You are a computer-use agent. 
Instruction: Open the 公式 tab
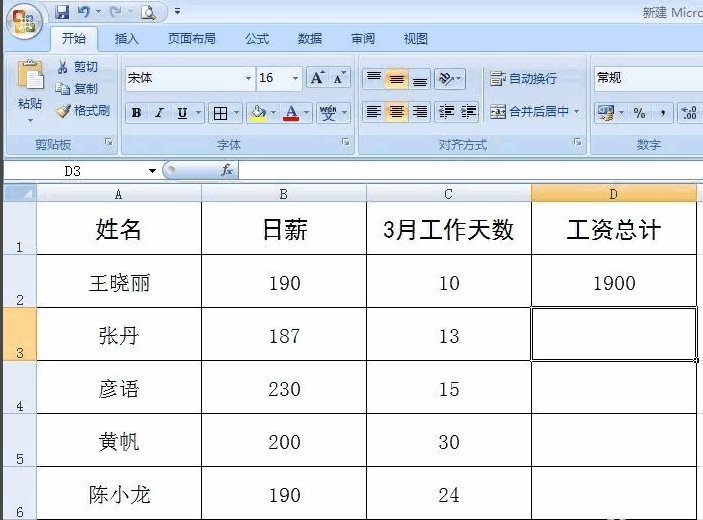pos(257,39)
